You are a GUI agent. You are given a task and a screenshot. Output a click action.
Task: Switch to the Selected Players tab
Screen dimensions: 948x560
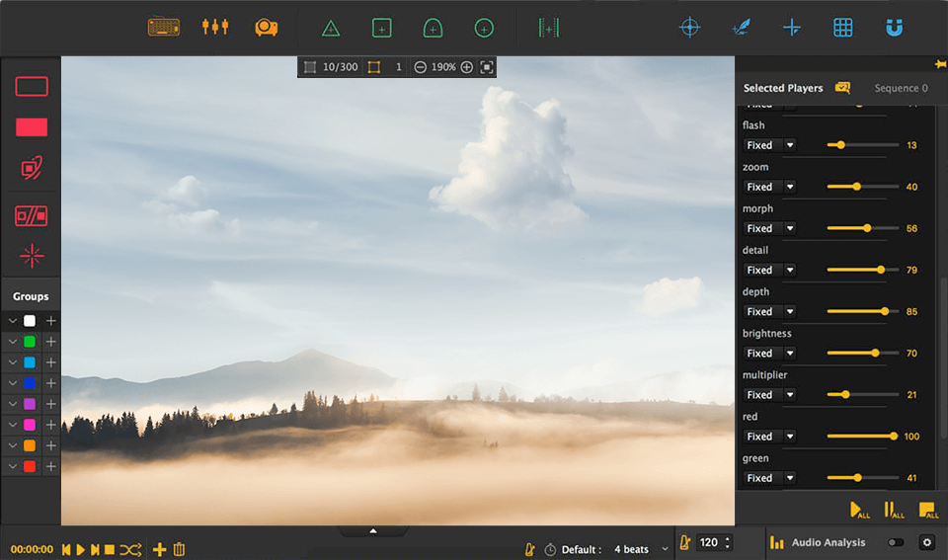coord(783,88)
